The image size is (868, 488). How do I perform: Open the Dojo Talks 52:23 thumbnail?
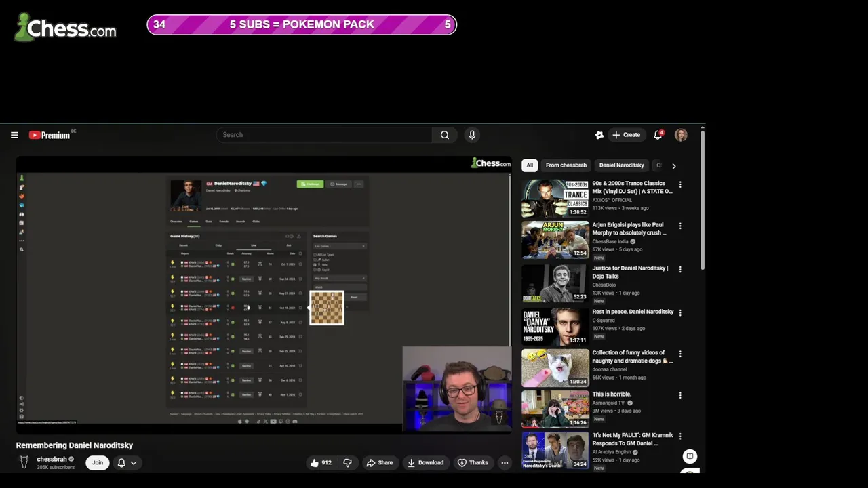click(555, 283)
